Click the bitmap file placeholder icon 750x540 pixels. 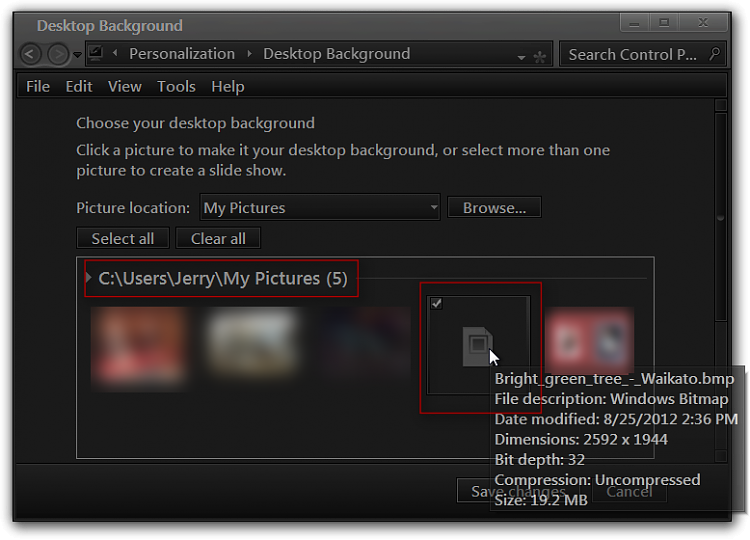(x=477, y=347)
